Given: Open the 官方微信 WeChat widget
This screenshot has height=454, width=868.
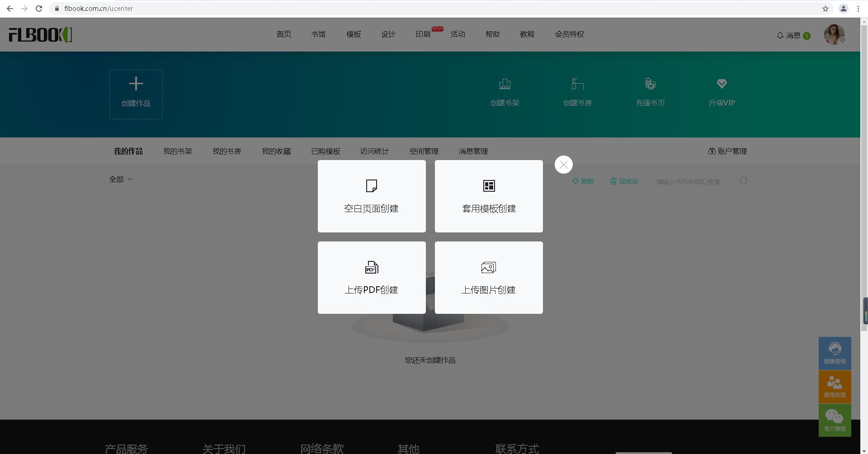Looking at the screenshot, I should [835, 420].
